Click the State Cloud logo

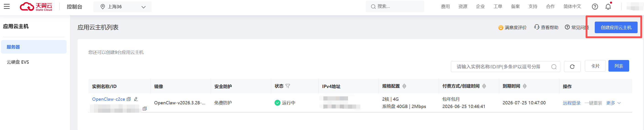(x=36, y=7)
